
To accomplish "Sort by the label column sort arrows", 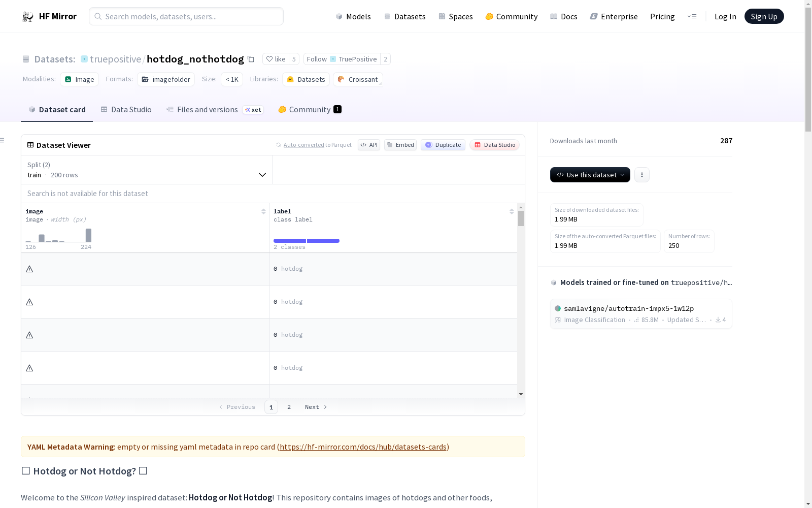I will pyautogui.click(x=512, y=211).
